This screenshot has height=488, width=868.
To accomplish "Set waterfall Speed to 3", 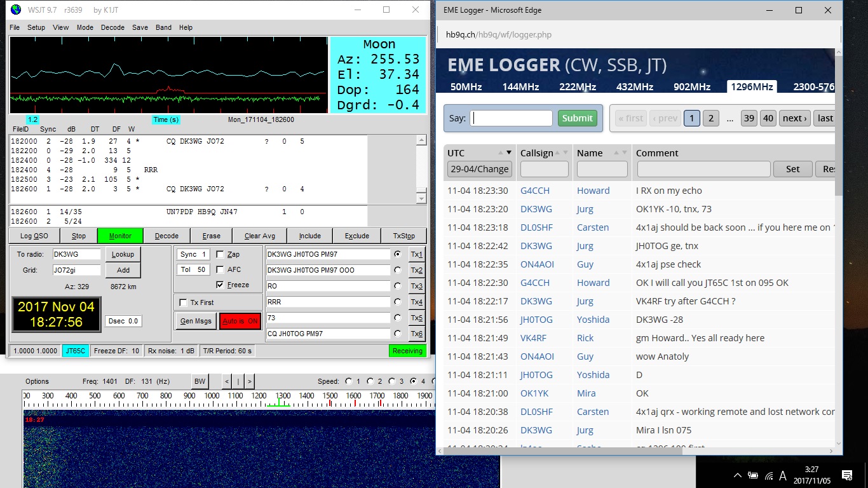I will [x=391, y=381].
